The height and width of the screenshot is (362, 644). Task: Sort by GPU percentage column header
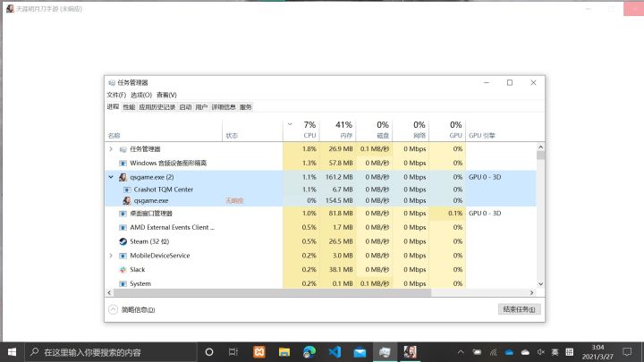pyautogui.click(x=447, y=130)
